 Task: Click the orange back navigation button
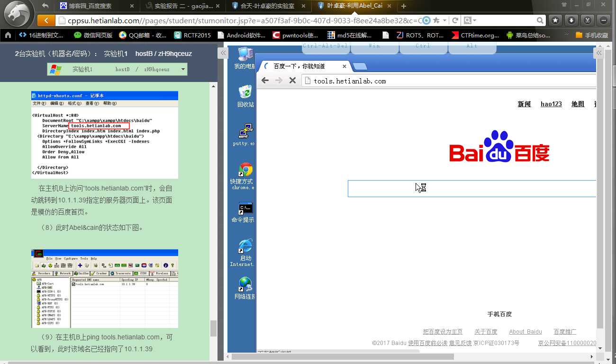45,20
